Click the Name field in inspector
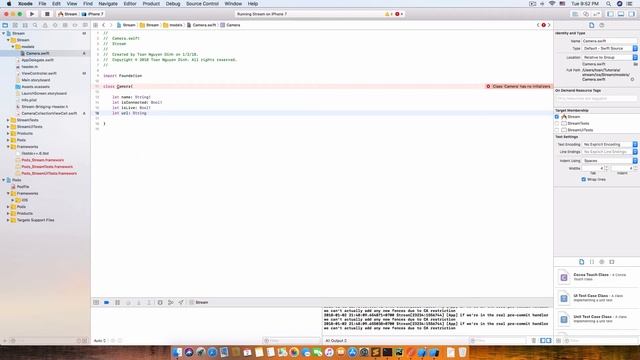The width and height of the screenshot is (640, 360). (609, 41)
